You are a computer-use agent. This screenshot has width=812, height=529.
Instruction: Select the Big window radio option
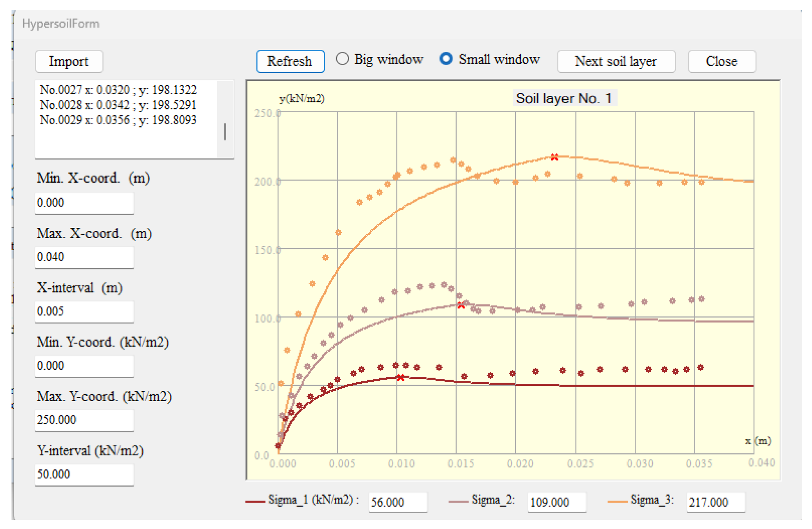pos(342,59)
